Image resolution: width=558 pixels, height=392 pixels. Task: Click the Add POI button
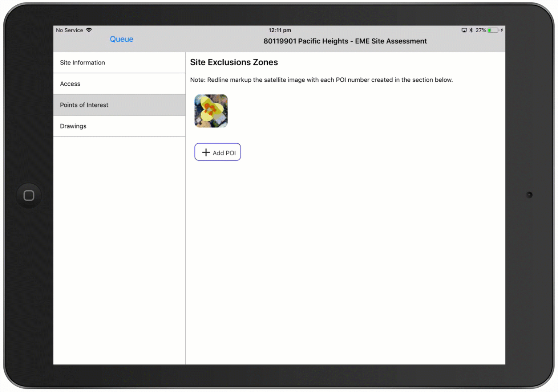point(218,152)
